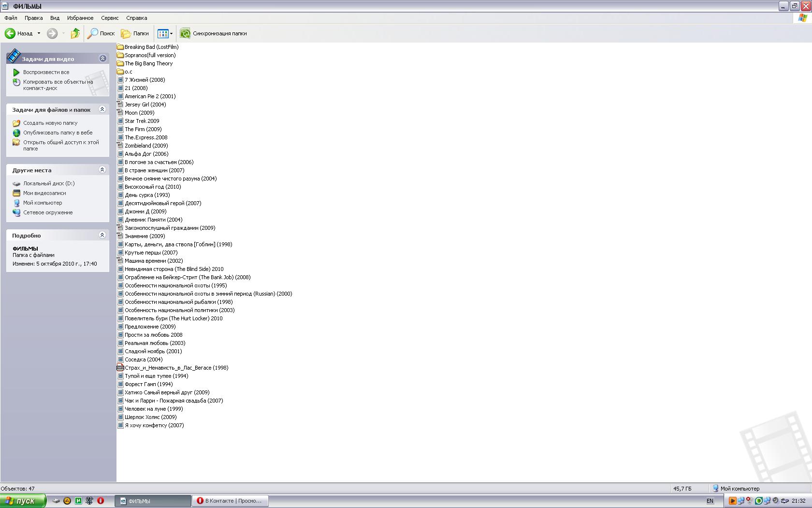Launch Opera from quick launch

coord(101,501)
